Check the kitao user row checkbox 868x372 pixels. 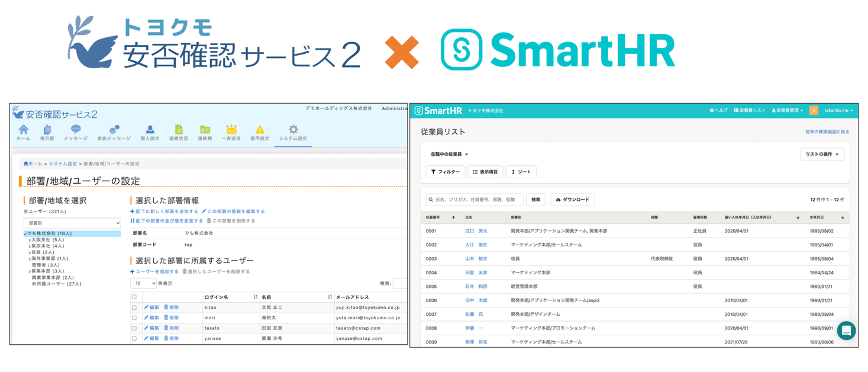point(134,307)
